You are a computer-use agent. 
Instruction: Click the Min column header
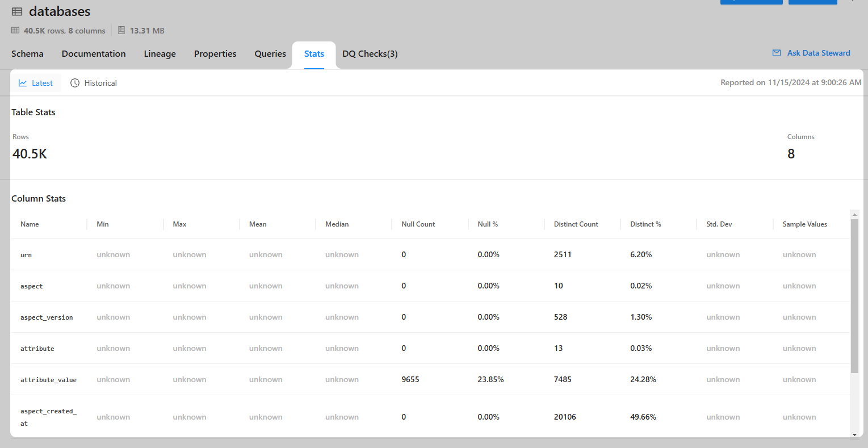(103, 224)
